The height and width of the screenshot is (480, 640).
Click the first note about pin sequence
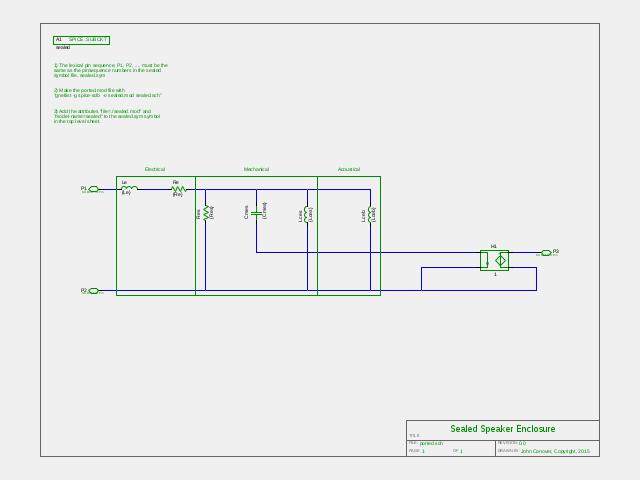[111, 70]
